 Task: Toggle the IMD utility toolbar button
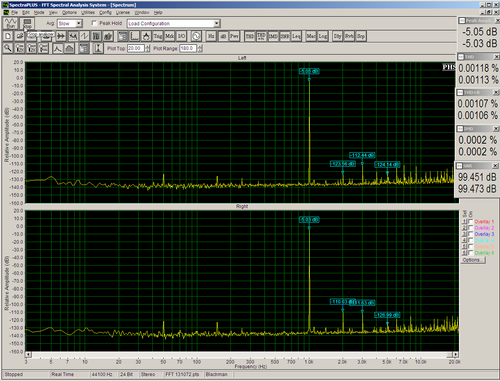pyautogui.click(x=273, y=36)
